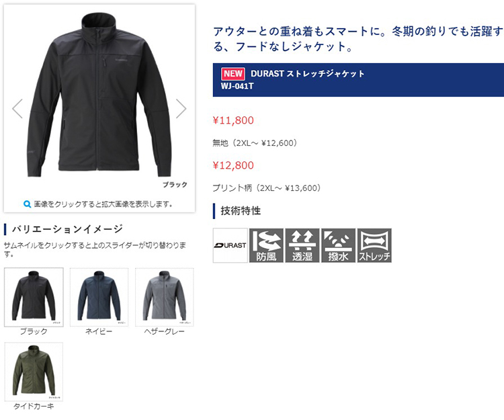Viewport: 504px width, 420px height.
Task: Click the 透湿 breathable feature icon
Action: coord(302,245)
